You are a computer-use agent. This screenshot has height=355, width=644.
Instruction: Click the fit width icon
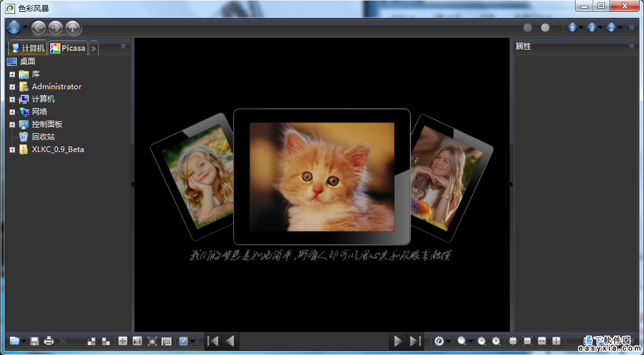pos(542,341)
